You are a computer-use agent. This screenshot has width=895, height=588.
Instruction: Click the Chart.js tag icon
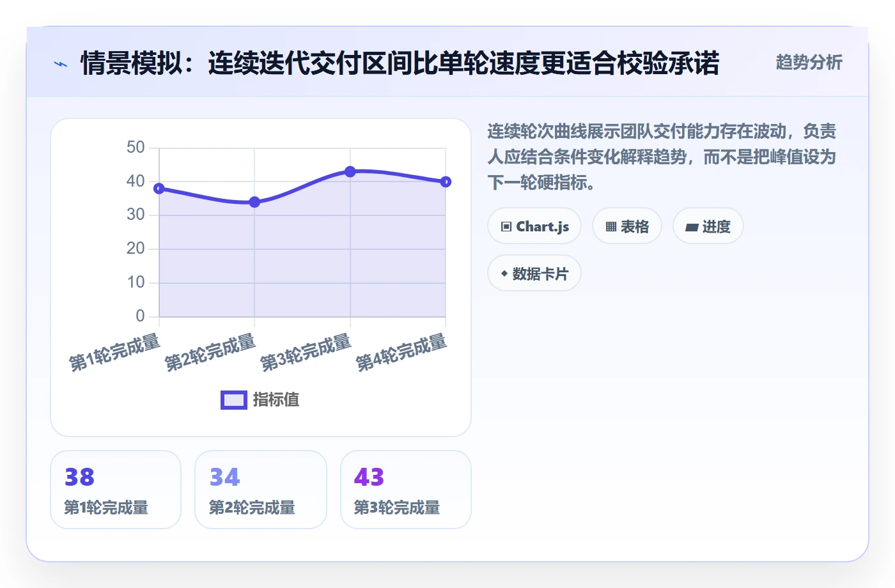pos(506,227)
